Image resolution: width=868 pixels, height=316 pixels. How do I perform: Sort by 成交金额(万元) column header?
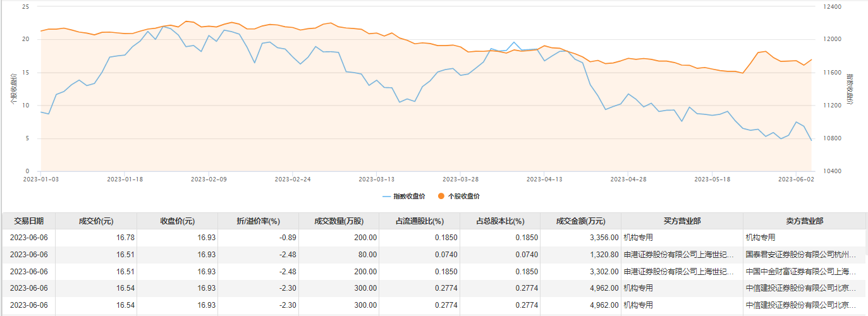point(580,221)
